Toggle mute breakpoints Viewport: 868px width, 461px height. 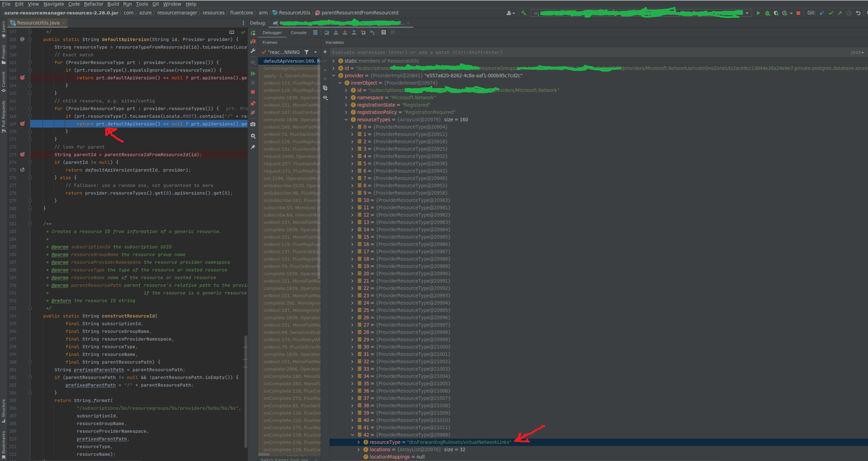(253, 113)
